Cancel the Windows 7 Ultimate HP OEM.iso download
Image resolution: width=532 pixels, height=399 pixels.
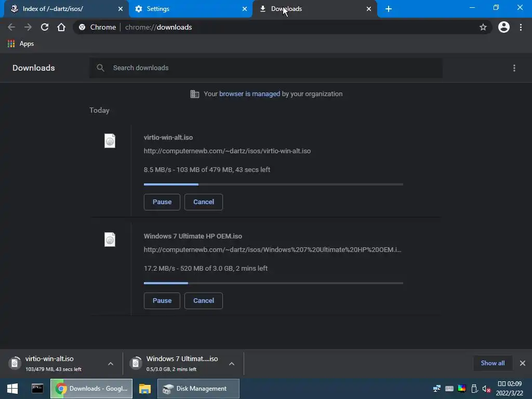(x=204, y=301)
